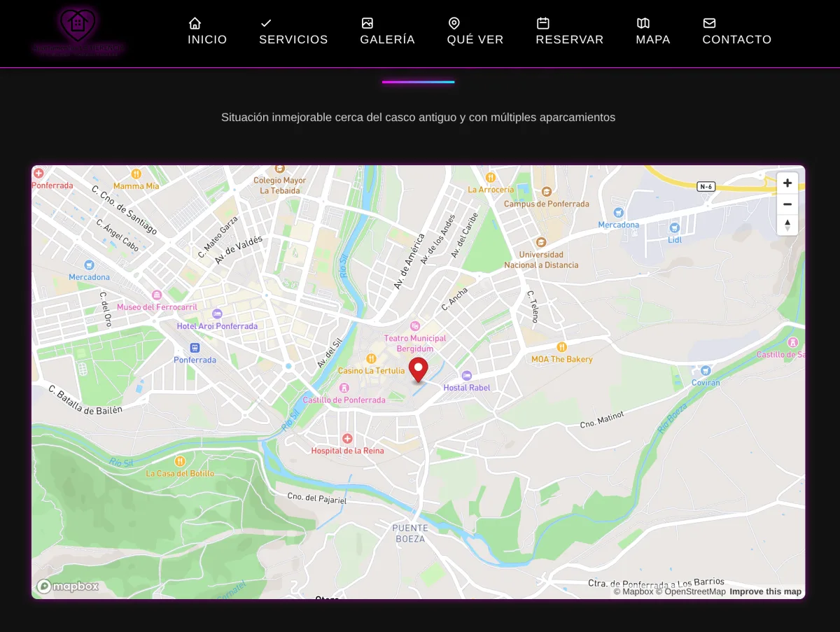Click the Hospital de la Reina cross icon
Screen dimensions: 840x632
coord(348,438)
